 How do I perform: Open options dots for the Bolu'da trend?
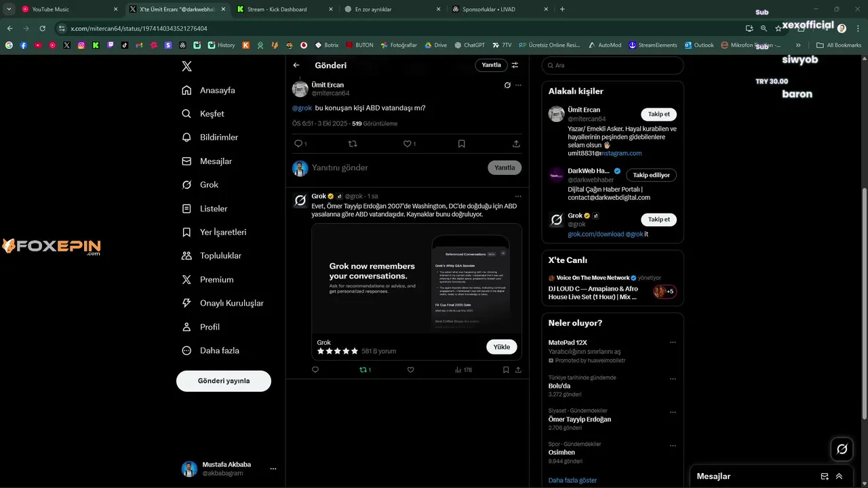click(x=673, y=378)
